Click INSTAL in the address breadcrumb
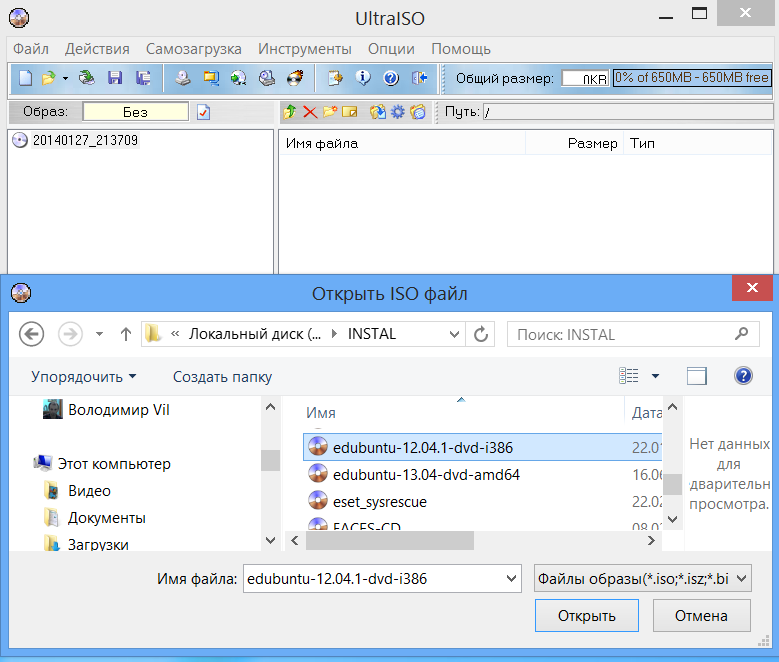 (372, 334)
